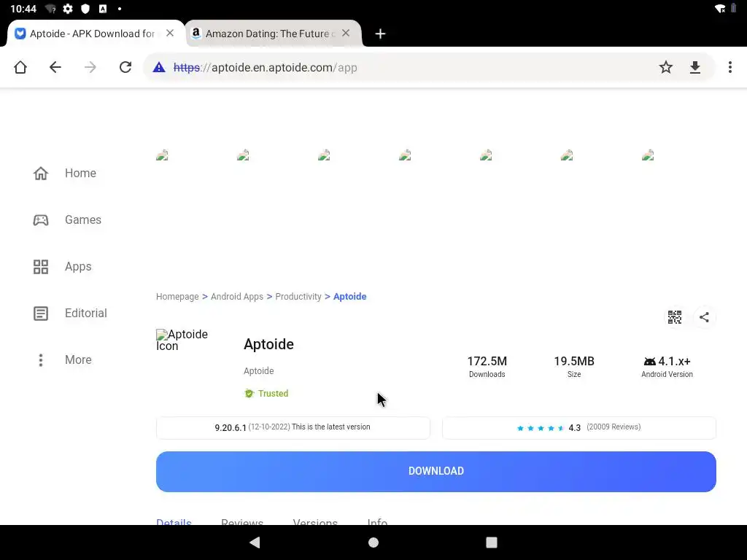Tap the Android back navigation button

tap(255, 542)
